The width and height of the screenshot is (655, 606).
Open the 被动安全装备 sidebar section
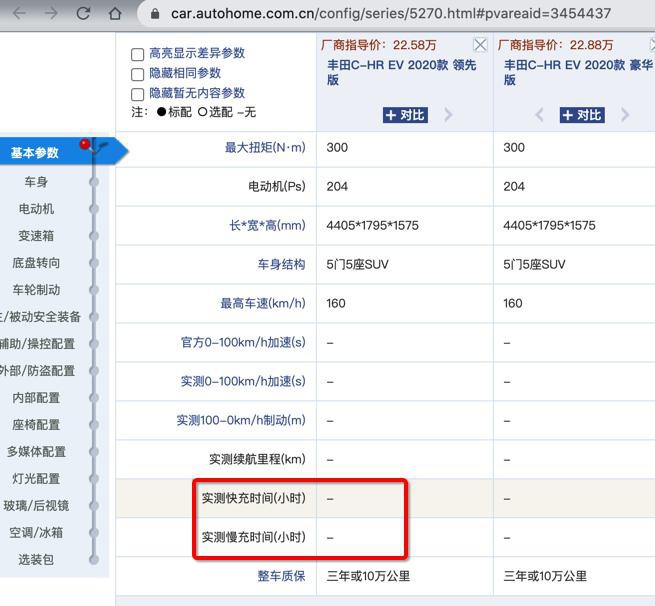[x=40, y=317]
